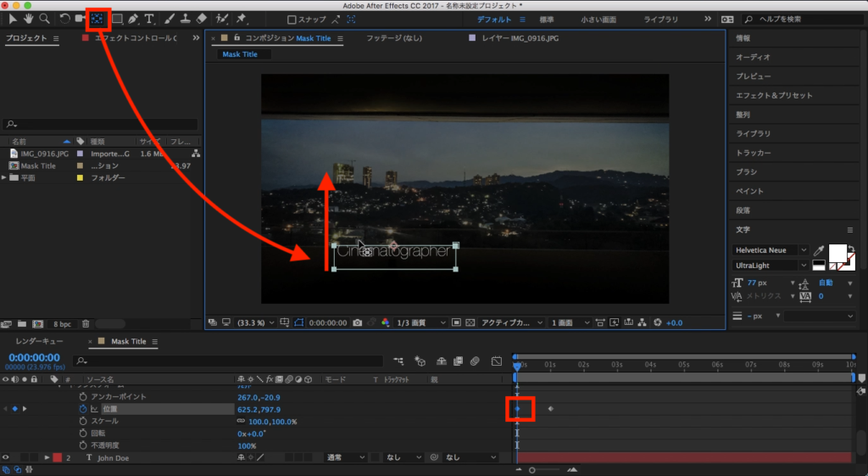Click the white text fill color swatch
The image size is (868, 476).
pos(837,252)
